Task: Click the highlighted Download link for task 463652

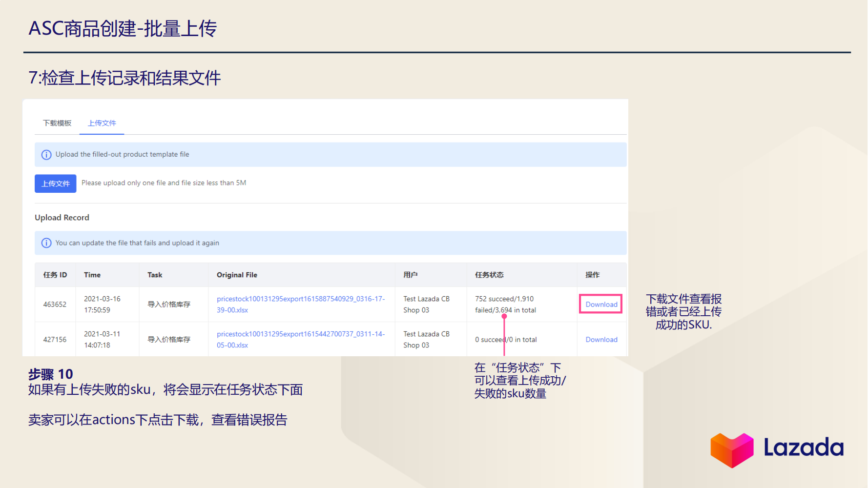Action: [600, 304]
